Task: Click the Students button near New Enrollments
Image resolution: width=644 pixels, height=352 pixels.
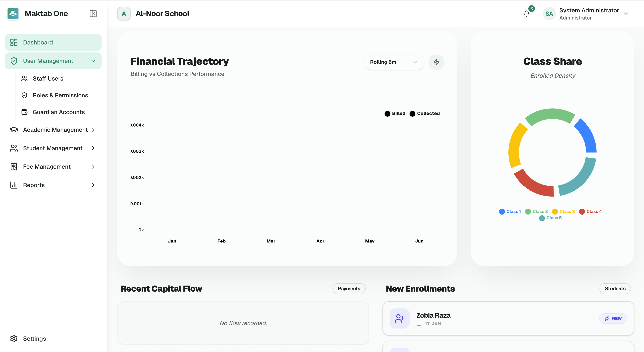Action: pos(615,289)
